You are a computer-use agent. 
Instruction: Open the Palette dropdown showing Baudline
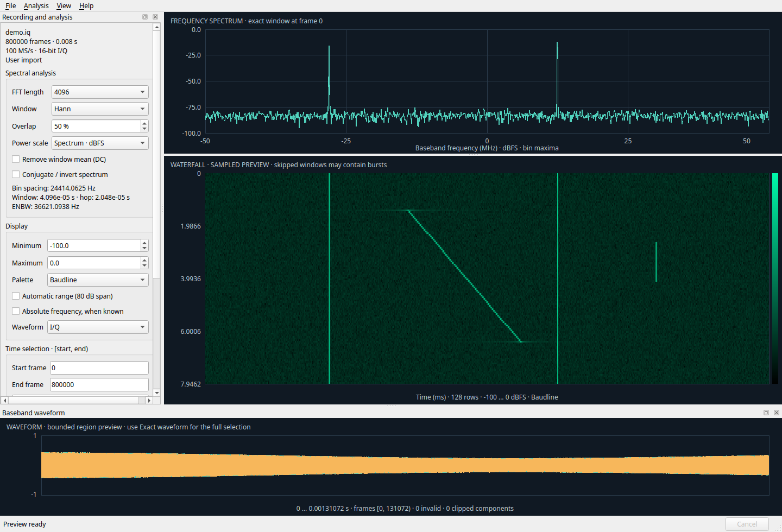98,280
